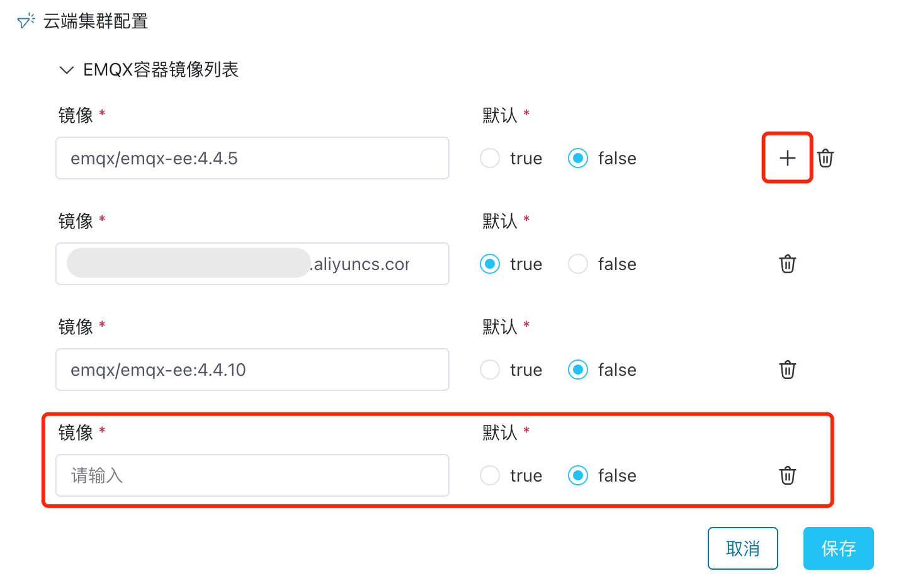Delete the empty image row

[788, 475]
